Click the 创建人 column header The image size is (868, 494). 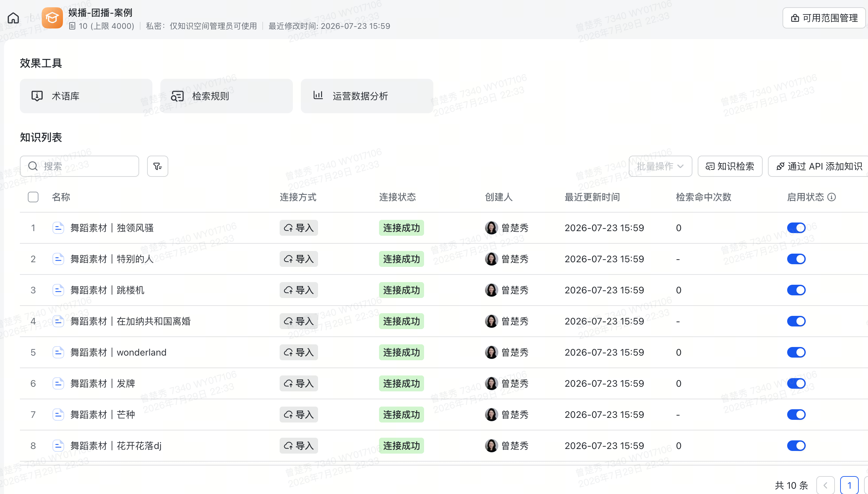tap(499, 197)
